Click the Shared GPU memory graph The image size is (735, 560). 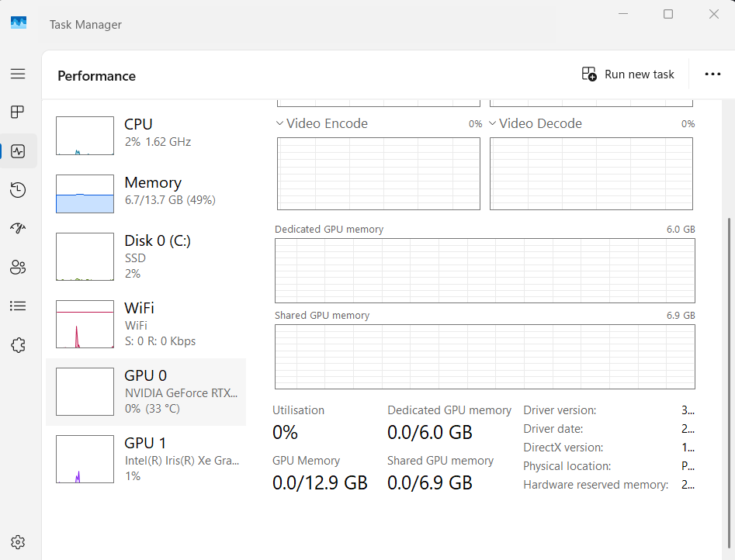(484, 357)
